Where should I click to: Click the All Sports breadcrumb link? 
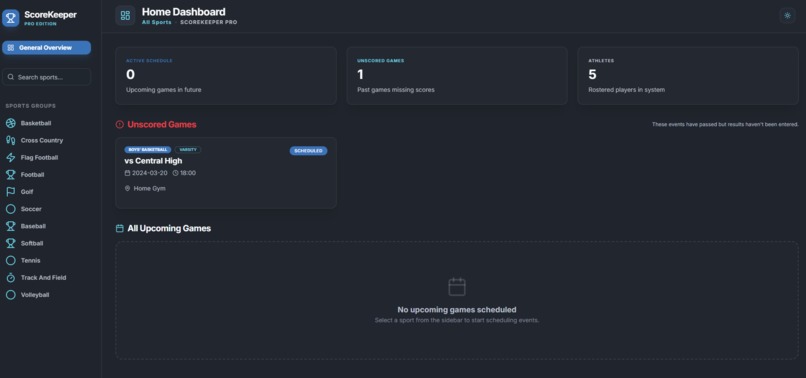tap(156, 23)
